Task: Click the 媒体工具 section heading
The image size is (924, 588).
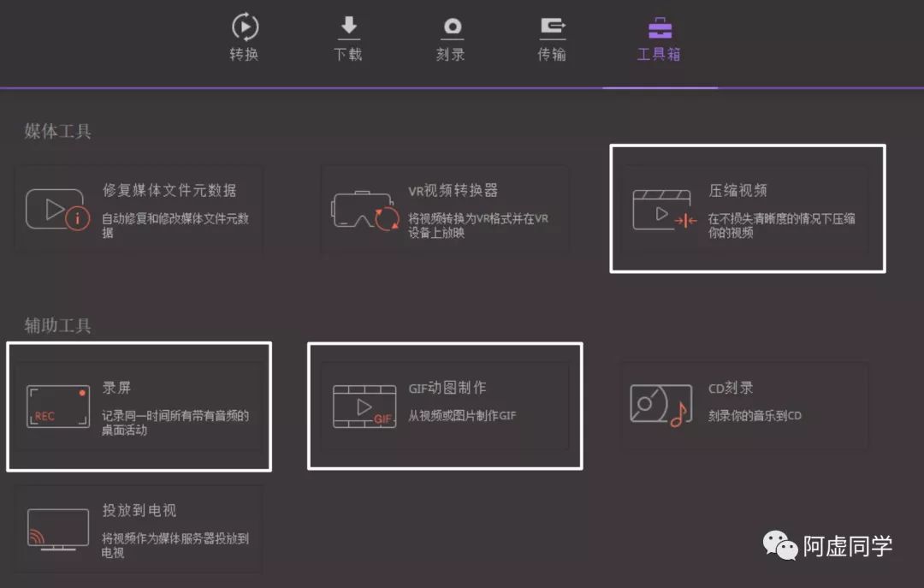Action: [56, 131]
